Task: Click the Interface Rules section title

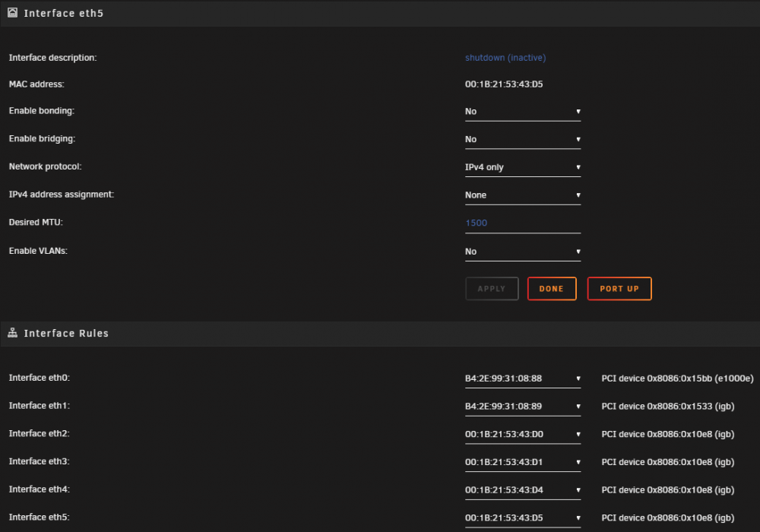Action: [x=66, y=334]
